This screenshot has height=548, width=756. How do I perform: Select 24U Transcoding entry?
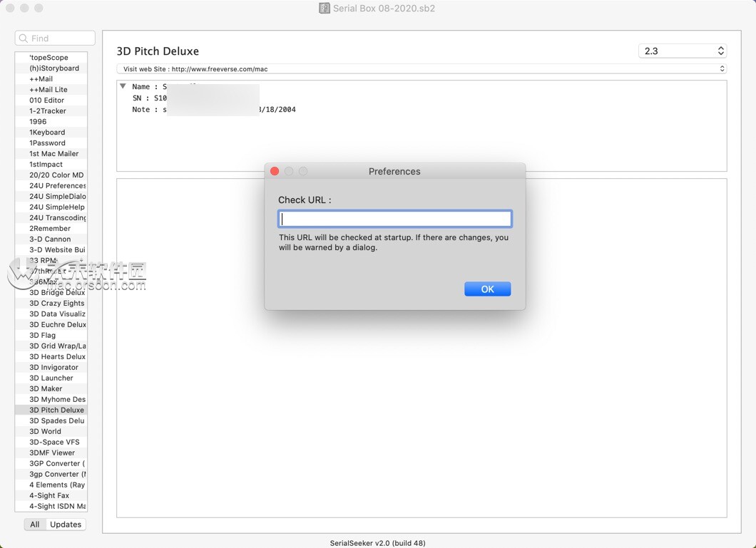[51, 217]
